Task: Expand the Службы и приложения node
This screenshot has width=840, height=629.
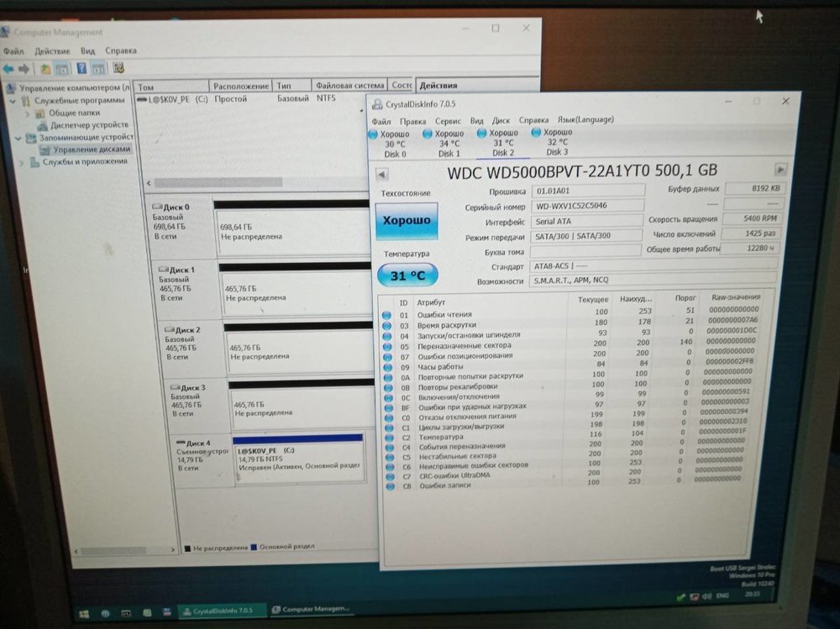Action: (23, 162)
